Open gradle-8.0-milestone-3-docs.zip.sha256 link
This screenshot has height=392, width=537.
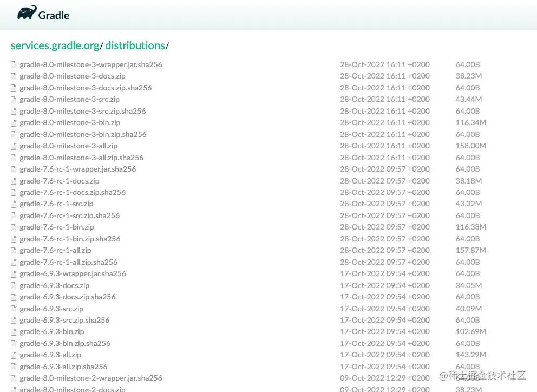86,88
